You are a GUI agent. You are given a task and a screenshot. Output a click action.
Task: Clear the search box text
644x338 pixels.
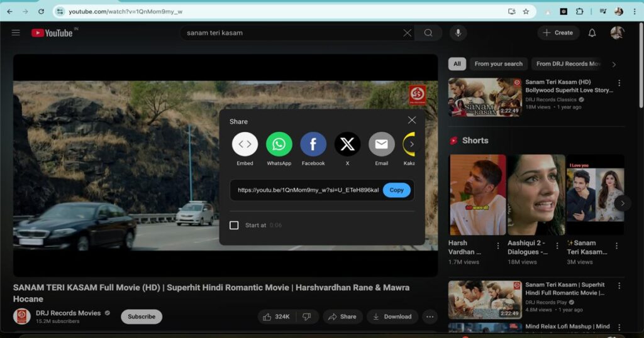(407, 33)
